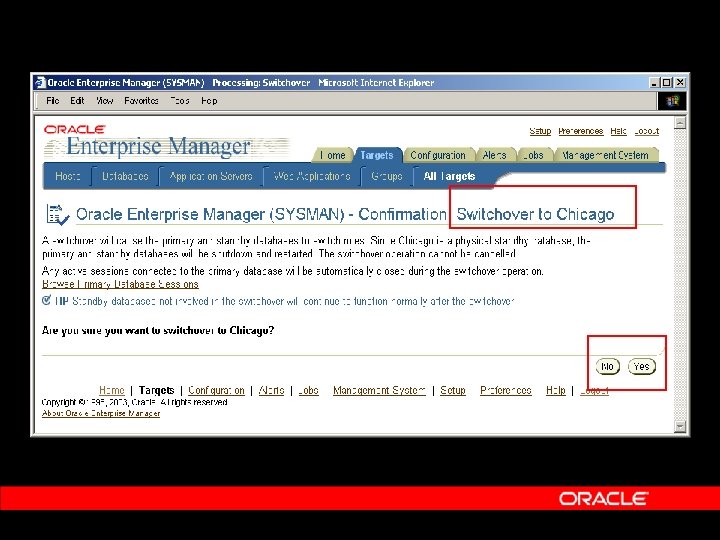Open the View menu
Image resolution: width=720 pixels, height=540 pixels.
click(x=104, y=101)
